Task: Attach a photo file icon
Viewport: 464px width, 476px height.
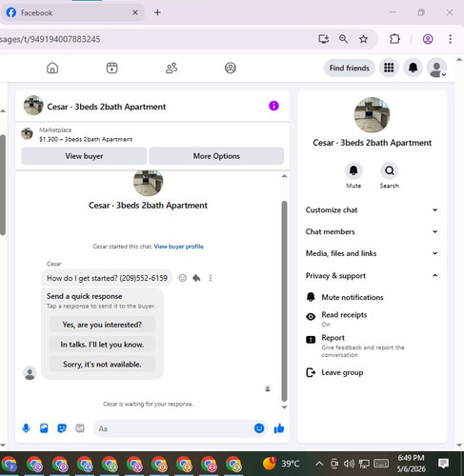Action: [x=44, y=428]
